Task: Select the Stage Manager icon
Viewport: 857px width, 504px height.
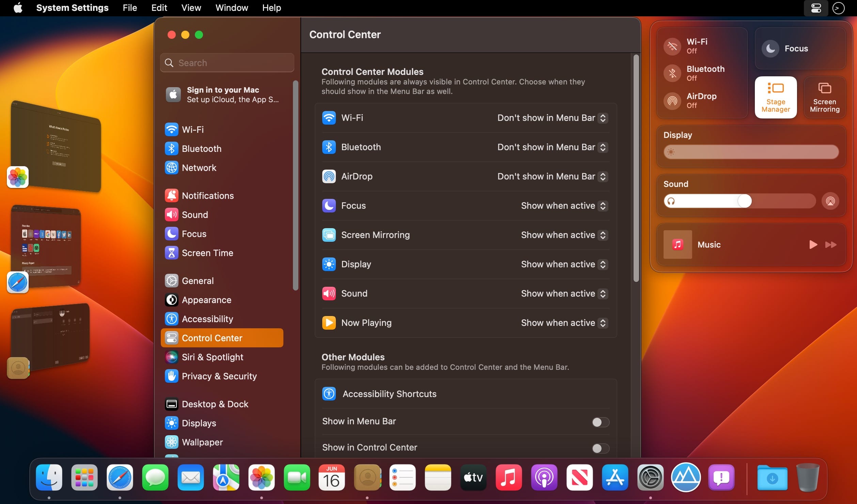Action: coord(777,97)
